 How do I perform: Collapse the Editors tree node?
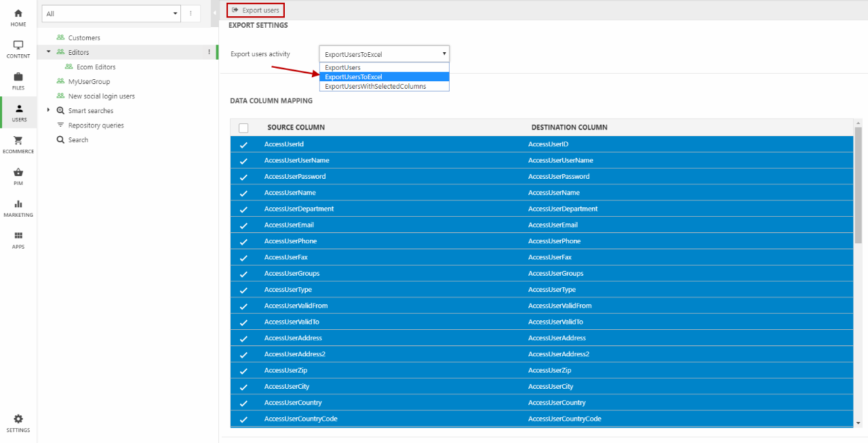pyautogui.click(x=49, y=52)
